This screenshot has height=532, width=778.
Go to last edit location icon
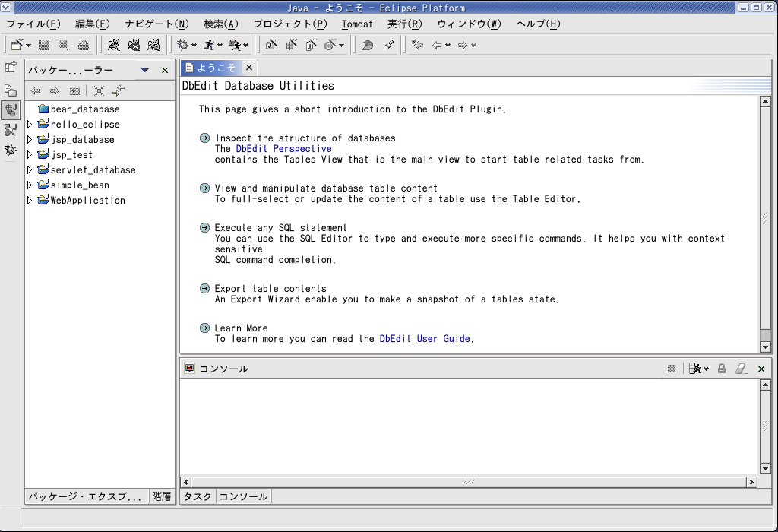417,45
